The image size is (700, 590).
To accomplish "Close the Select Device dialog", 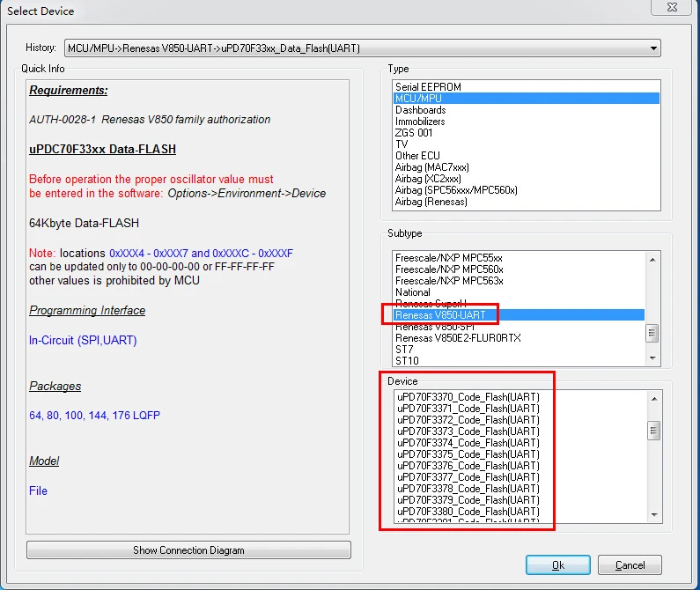I will pos(672,7).
